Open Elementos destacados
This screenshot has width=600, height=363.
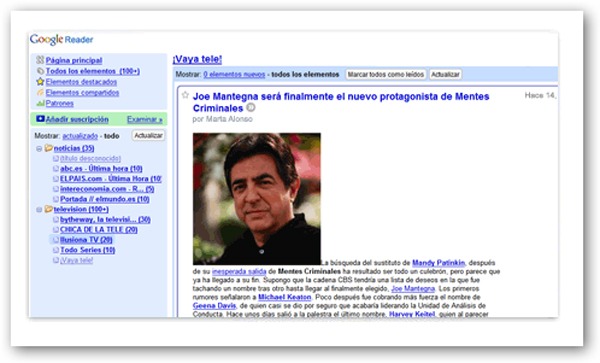click(81, 82)
